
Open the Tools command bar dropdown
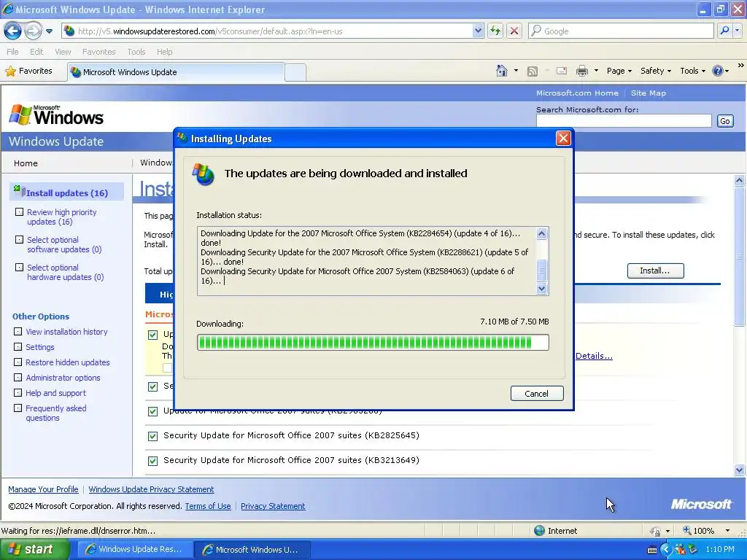coord(692,71)
